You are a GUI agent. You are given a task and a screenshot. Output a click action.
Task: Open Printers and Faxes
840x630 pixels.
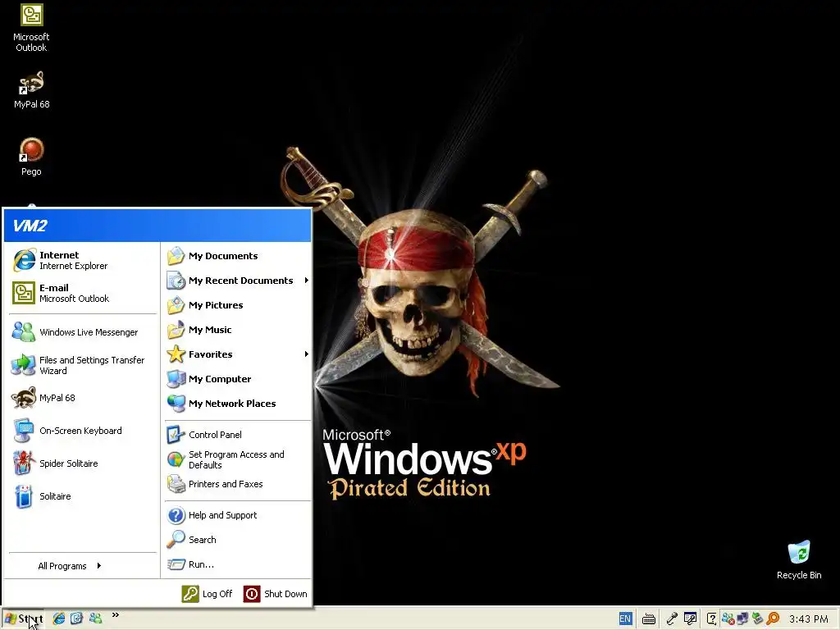pyautogui.click(x=237, y=484)
